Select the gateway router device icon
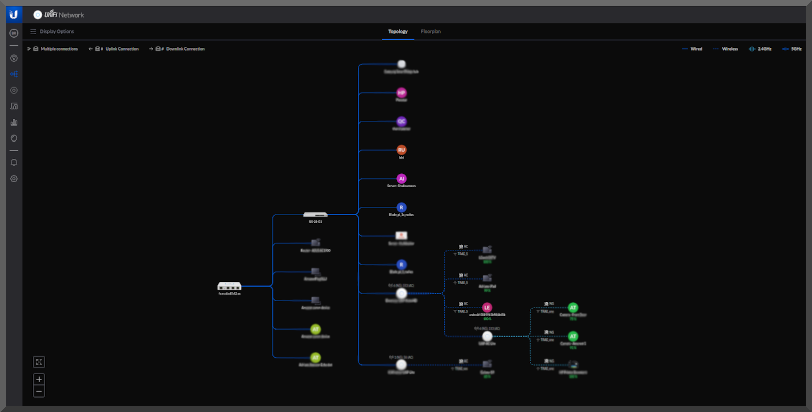The width and height of the screenshot is (812, 412). tap(230, 286)
